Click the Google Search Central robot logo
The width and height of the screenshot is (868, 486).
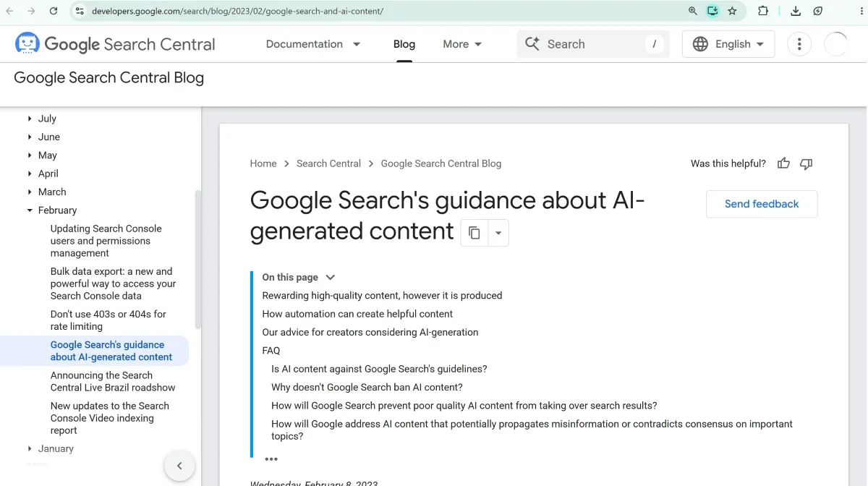tap(27, 44)
